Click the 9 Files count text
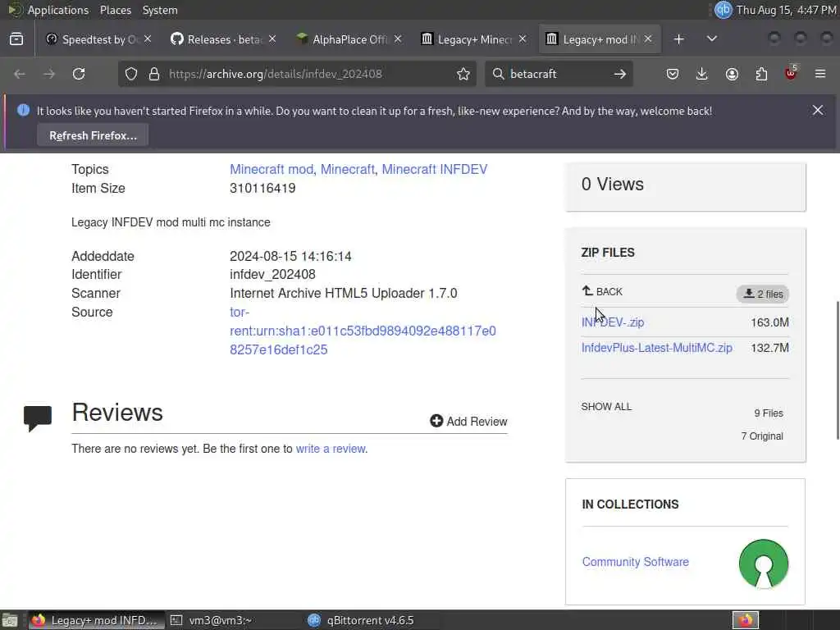 click(768, 413)
